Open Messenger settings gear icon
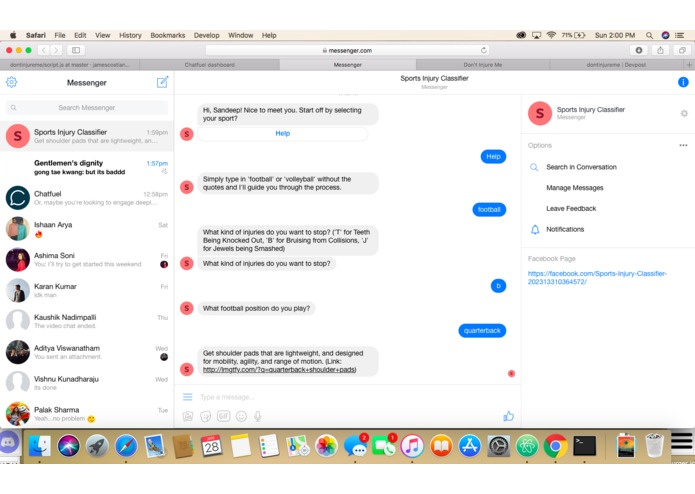Image resolution: width=695 pixels, height=494 pixels. [x=12, y=82]
